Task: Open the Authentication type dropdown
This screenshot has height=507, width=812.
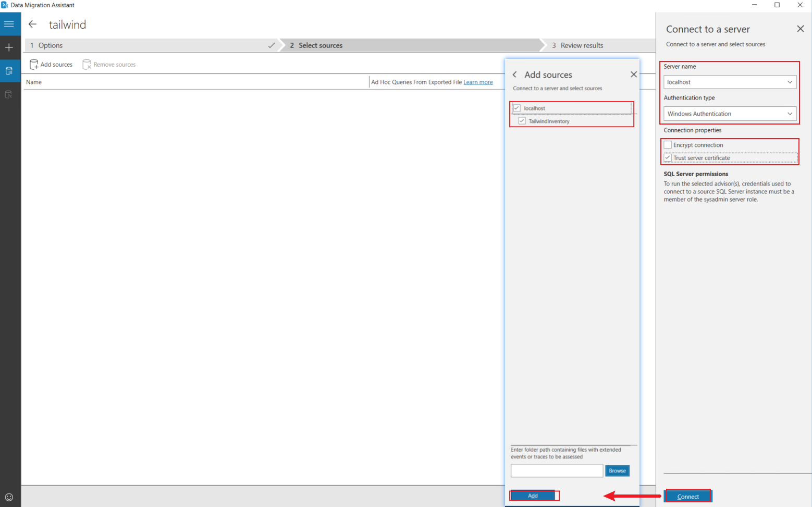Action: (x=790, y=114)
